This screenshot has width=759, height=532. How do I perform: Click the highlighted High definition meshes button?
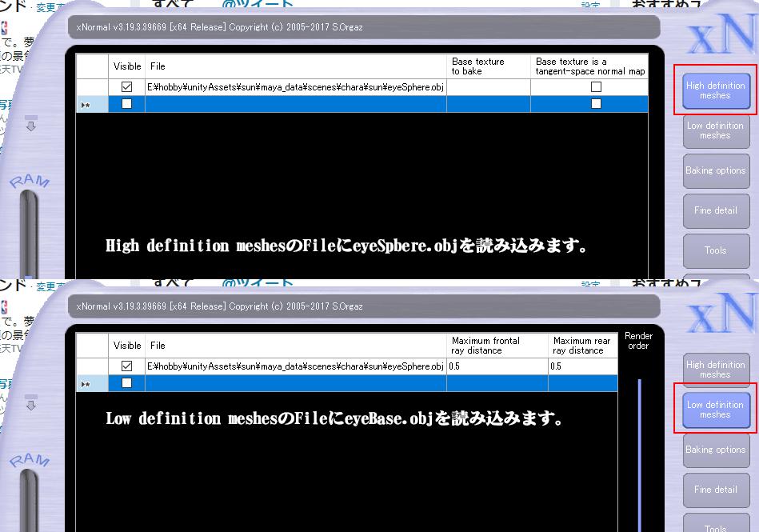tap(716, 90)
